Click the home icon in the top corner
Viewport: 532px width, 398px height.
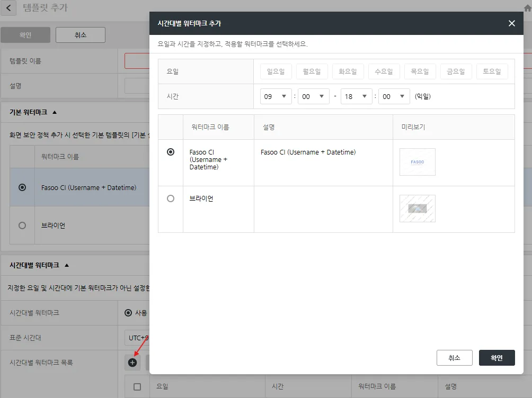click(x=528, y=8)
